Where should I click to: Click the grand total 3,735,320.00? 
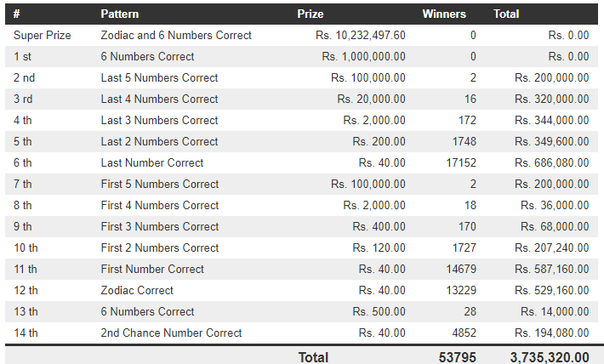(x=549, y=357)
